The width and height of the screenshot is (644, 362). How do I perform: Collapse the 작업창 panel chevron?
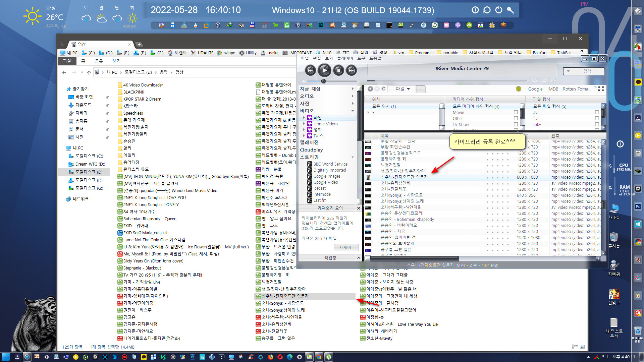(359, 258)
